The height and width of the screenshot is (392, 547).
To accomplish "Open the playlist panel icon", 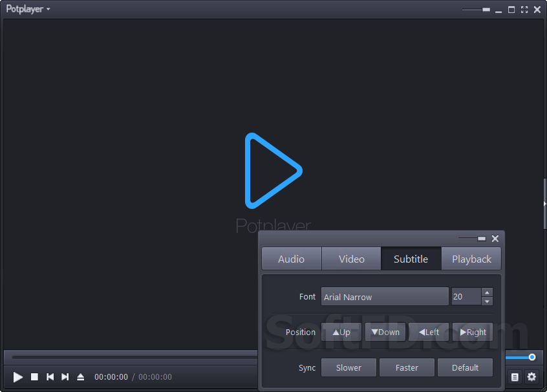I will tap(515, 377).
